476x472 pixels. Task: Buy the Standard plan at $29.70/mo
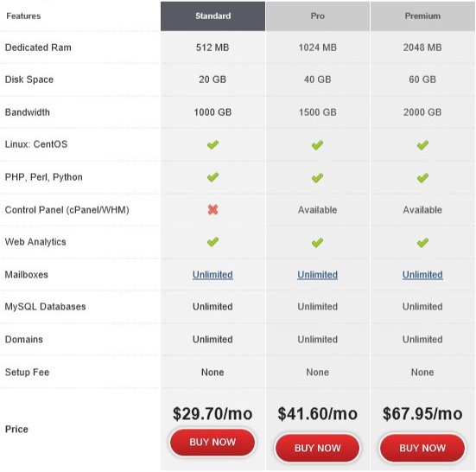(x=213, y=442)
